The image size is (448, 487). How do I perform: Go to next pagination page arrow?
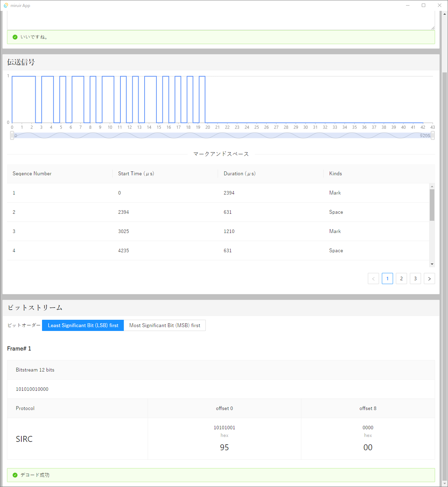tap(429, 278)
